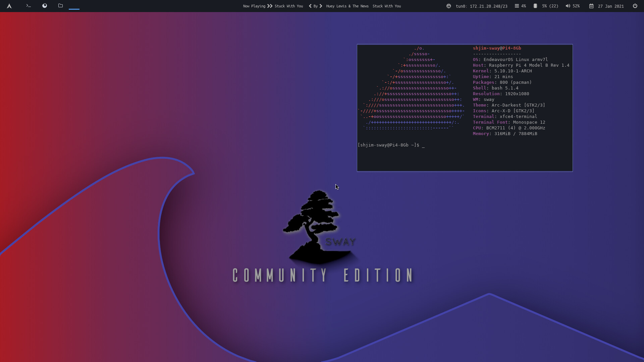Click the 'WM: sway' line
The width and height of the screenshot is (644, 362).
[483, 100]
